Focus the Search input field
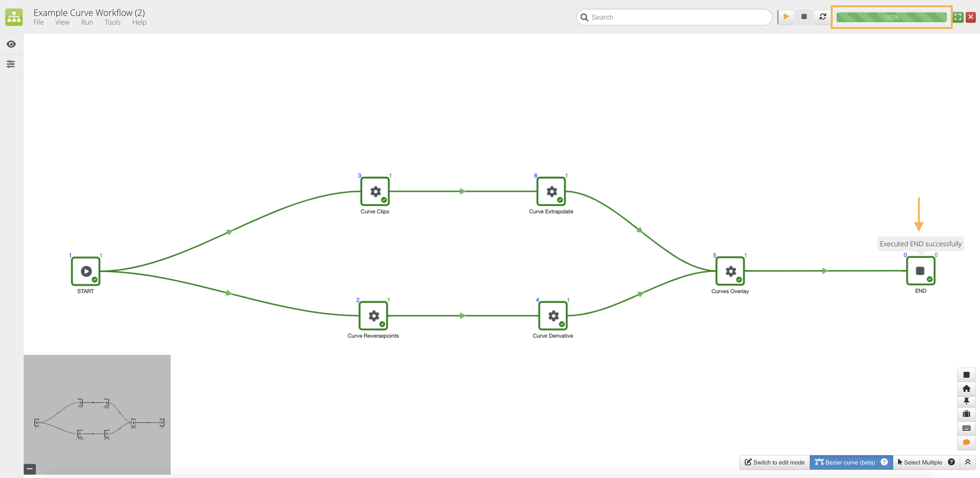The image size is (980, 478). 674,17
